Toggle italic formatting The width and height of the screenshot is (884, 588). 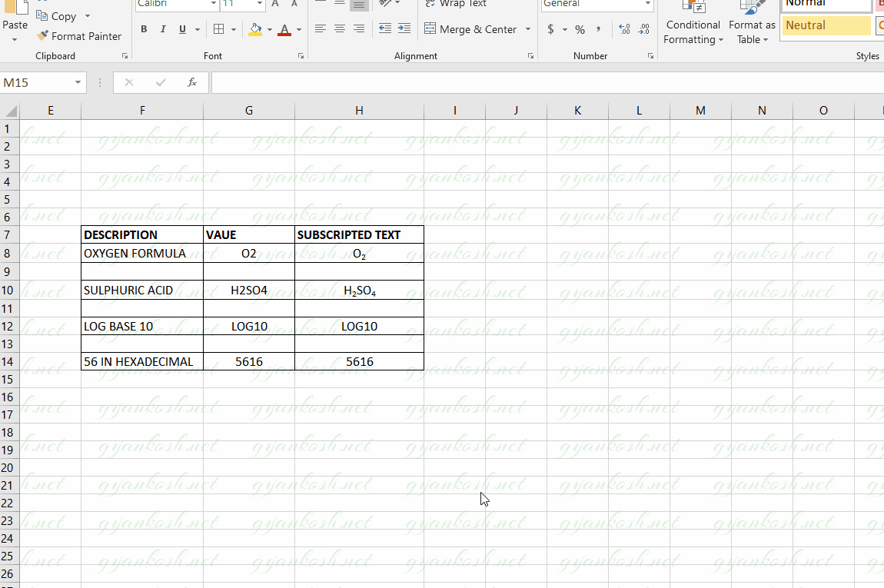click(163, 29)
